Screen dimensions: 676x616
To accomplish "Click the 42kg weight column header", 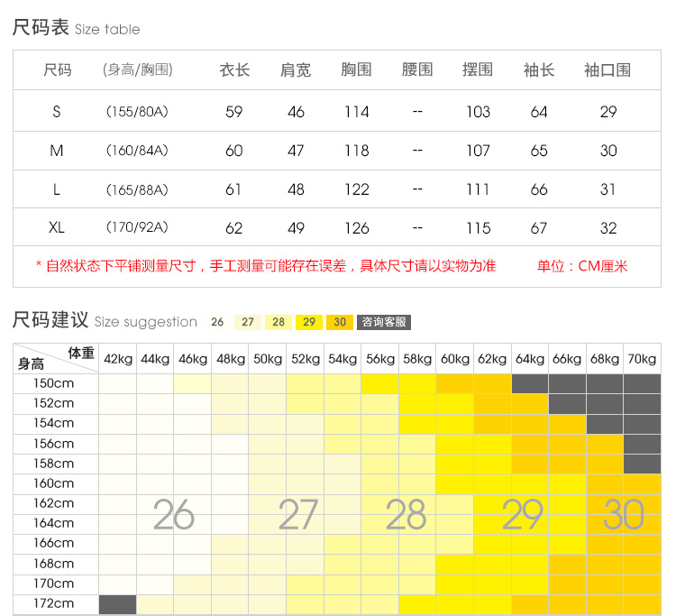I will point(117,359).
